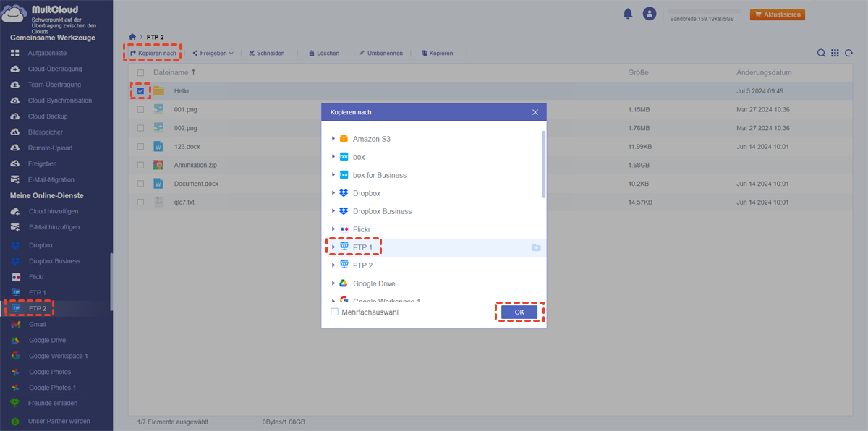
Task: Click the dialog list scrollbar
Action: (x=543, y=164)
